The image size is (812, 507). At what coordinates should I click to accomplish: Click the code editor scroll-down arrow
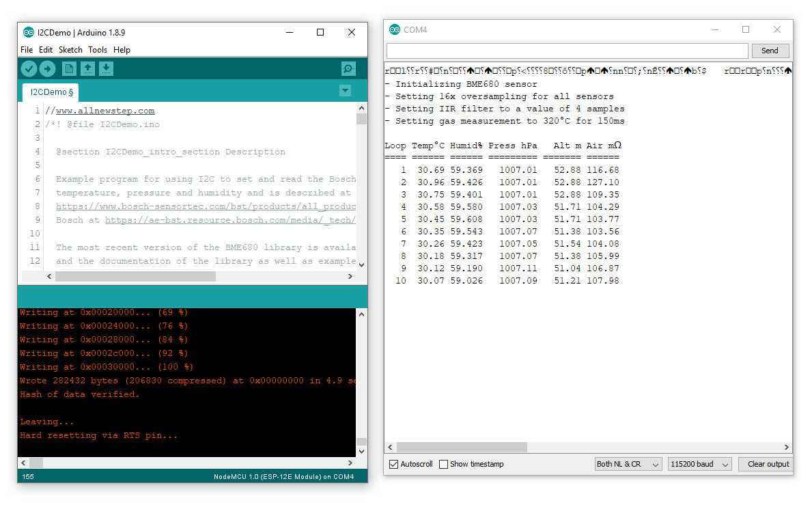[361, 264]
